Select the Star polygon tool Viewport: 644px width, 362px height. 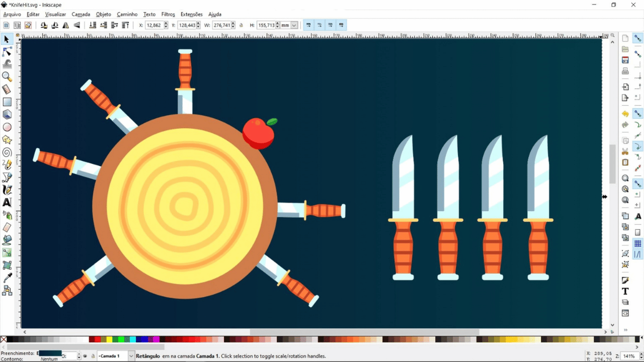(x=7, y=140)
